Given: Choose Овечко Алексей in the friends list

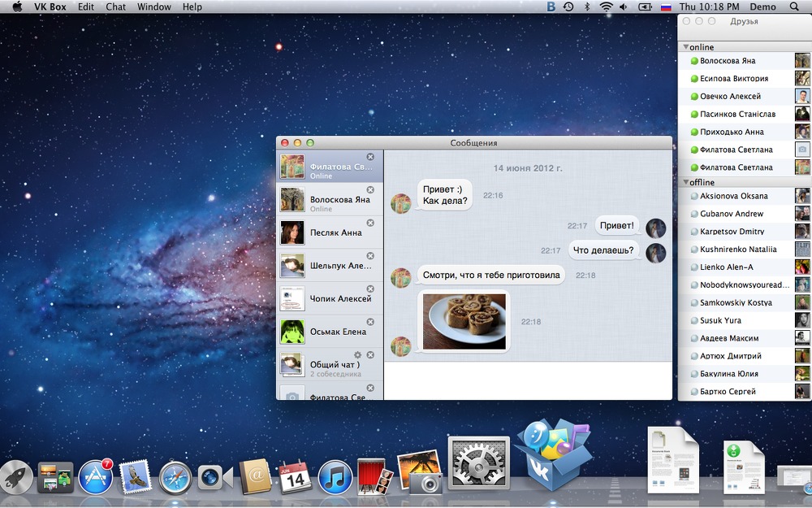Looking at the screenshot, I should pos(745,97).
